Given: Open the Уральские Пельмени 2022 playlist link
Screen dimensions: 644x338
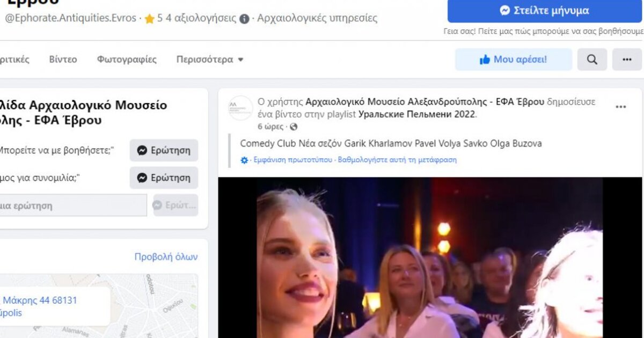Looking at the screenshot, I should (x=416, y=114).
